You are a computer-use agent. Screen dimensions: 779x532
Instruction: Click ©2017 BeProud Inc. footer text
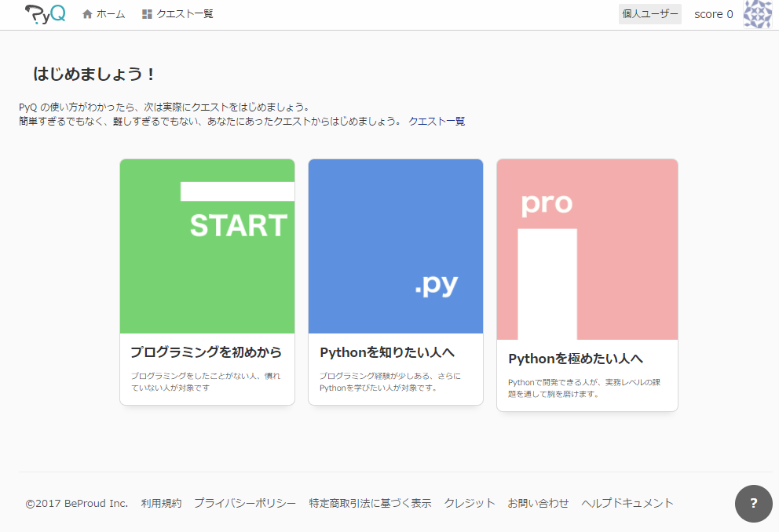[77, 503]
